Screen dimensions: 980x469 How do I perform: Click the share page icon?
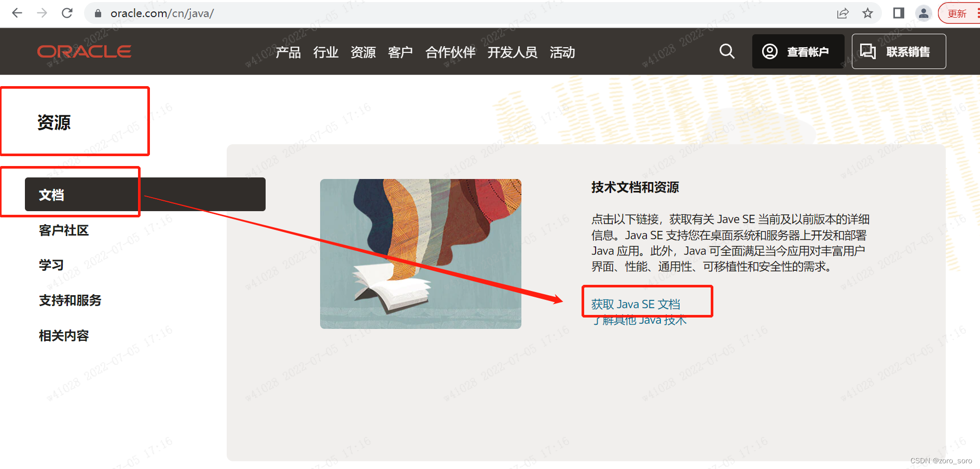pyautogui.click(x=843, y=13)
